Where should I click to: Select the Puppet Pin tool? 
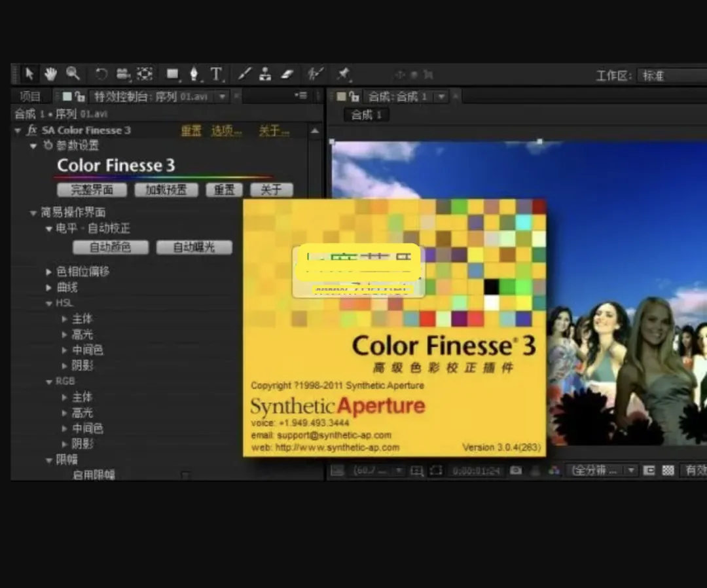pos(344,73)
